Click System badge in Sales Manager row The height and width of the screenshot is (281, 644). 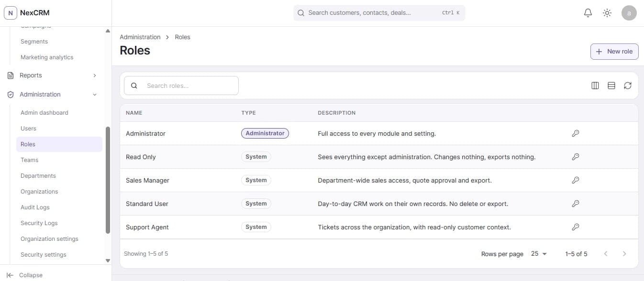pos(256,180)
